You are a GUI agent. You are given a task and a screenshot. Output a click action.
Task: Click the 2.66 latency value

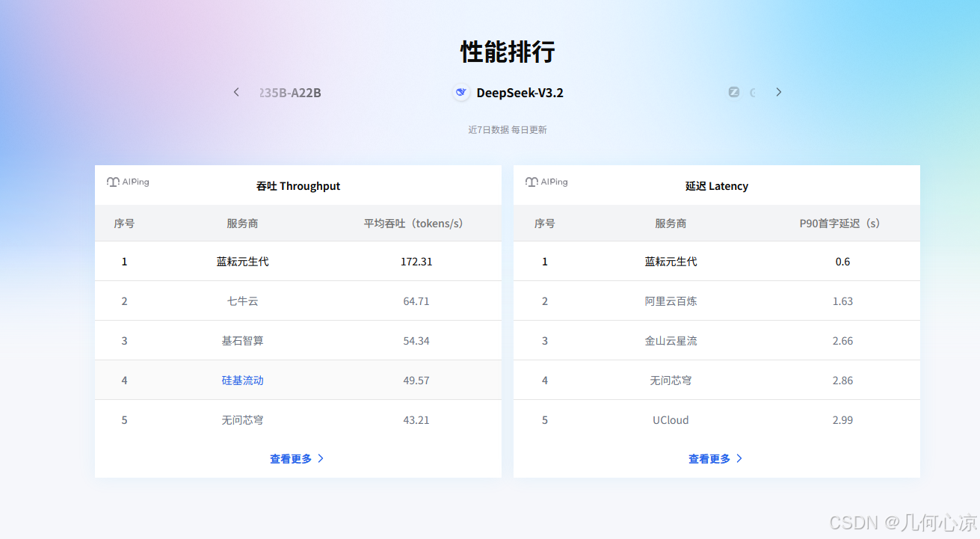point(843,341)
